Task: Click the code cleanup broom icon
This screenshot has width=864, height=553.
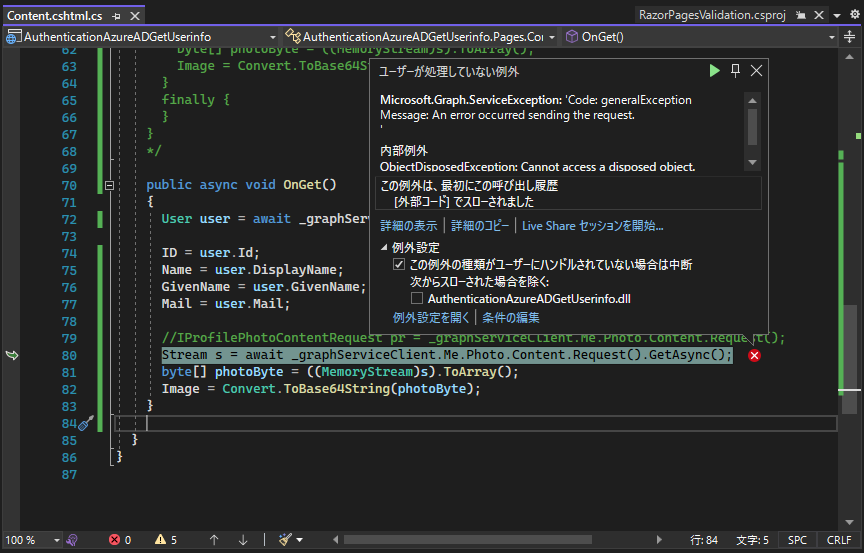Action: [x=285, y=540]
